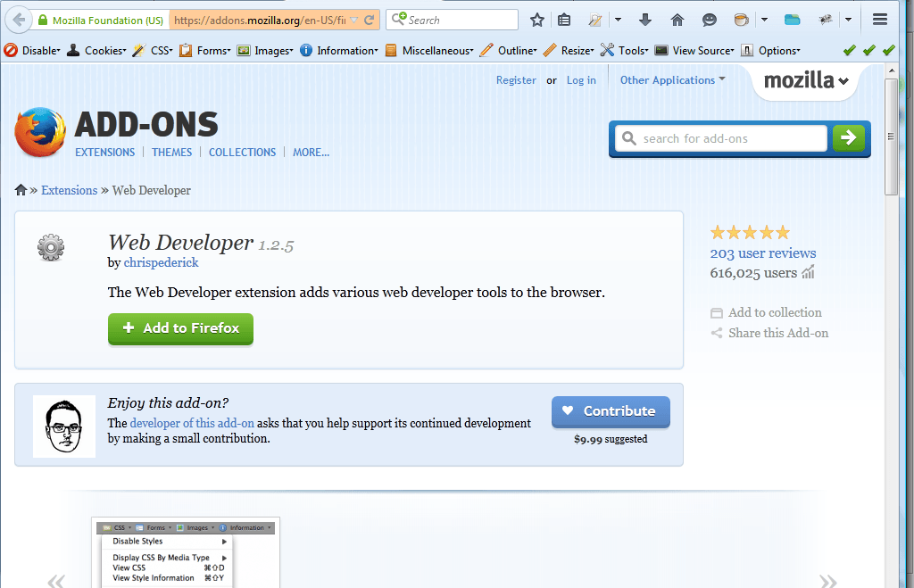The image size is (914, 588).
Task: Open the mozilla tab dropdown
Action: (806, 80)
